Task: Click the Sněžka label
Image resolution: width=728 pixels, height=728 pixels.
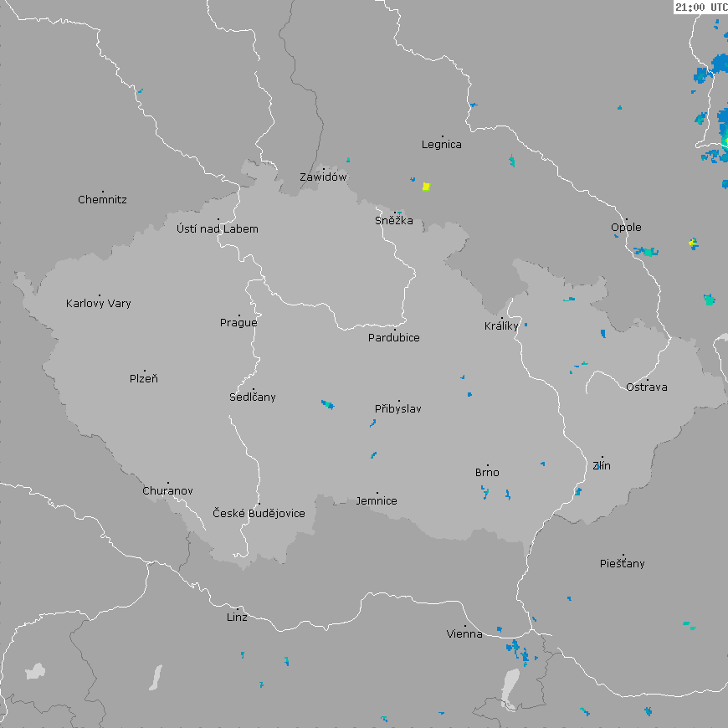Action: tap(394, 221)
